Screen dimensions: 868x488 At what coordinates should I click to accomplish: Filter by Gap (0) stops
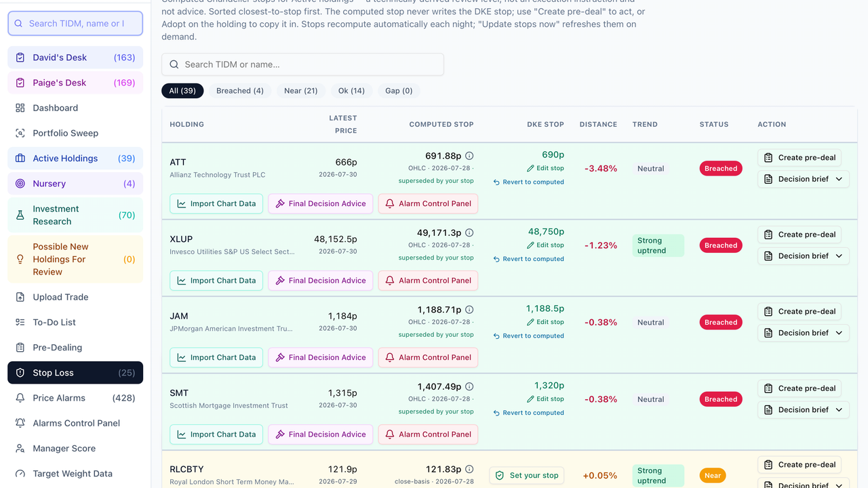click(399, 91)
